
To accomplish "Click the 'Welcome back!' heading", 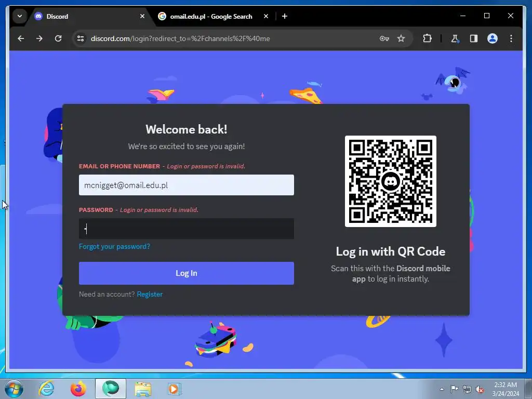I will [187, 129].
